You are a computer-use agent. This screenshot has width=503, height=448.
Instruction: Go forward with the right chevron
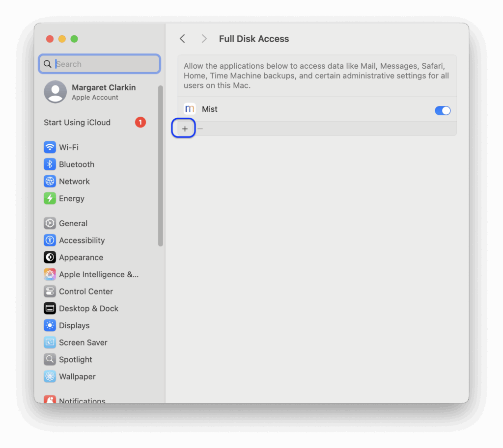pyautogui.click(x=204, y=39)
